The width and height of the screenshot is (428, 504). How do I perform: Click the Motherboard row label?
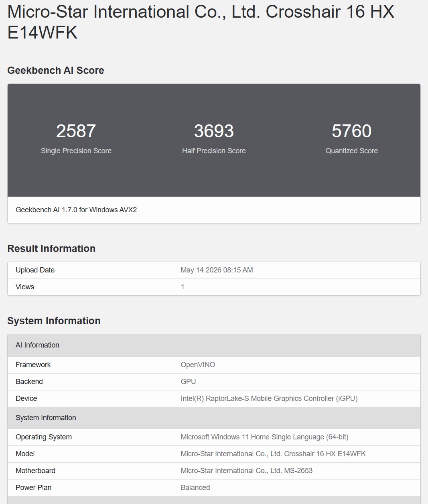point(35,471)
